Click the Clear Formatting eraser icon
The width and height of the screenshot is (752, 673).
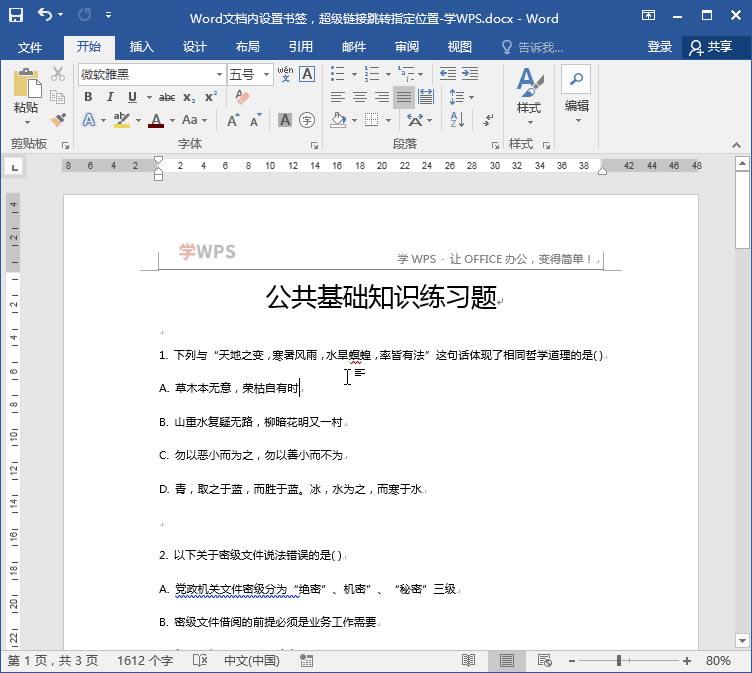point(242,97)
